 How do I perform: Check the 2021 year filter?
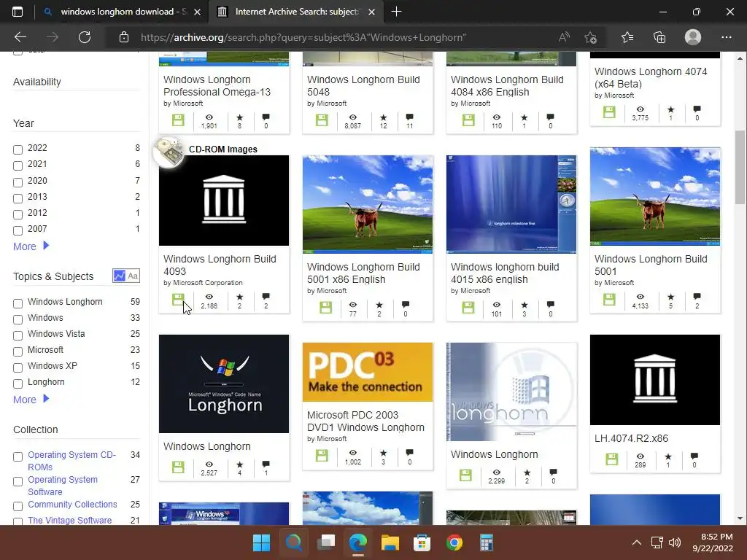click(18, 166)
